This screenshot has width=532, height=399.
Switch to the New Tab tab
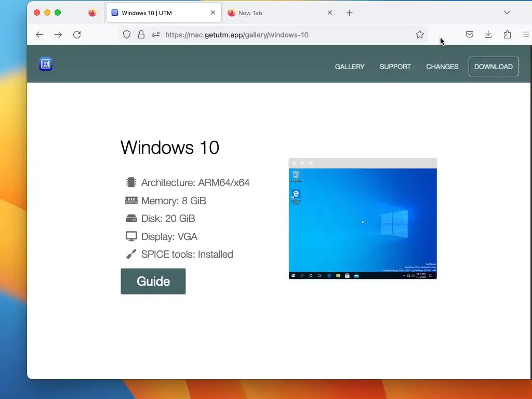280,13
